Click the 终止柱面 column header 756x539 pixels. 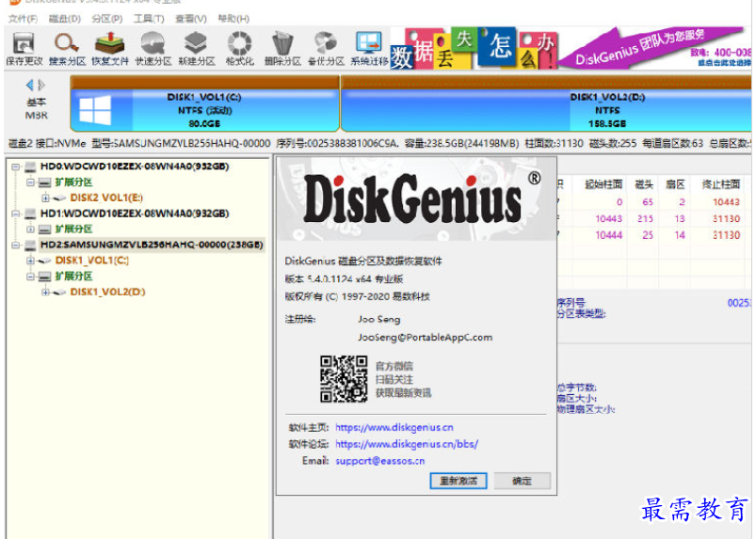[x=721, y=184]
